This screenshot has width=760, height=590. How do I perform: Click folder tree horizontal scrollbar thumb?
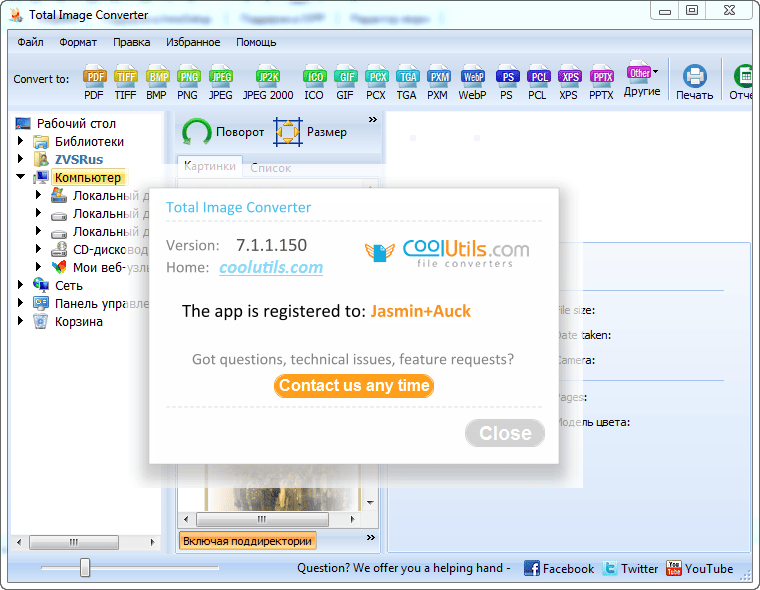click(74, 542)
